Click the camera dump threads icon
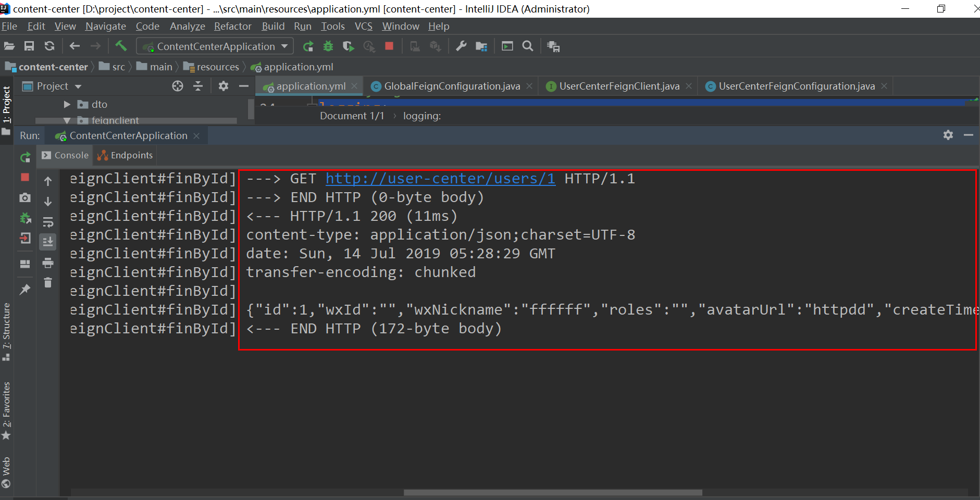The width and height of the screenshot is (980, 500). click(x=25, y=198)
